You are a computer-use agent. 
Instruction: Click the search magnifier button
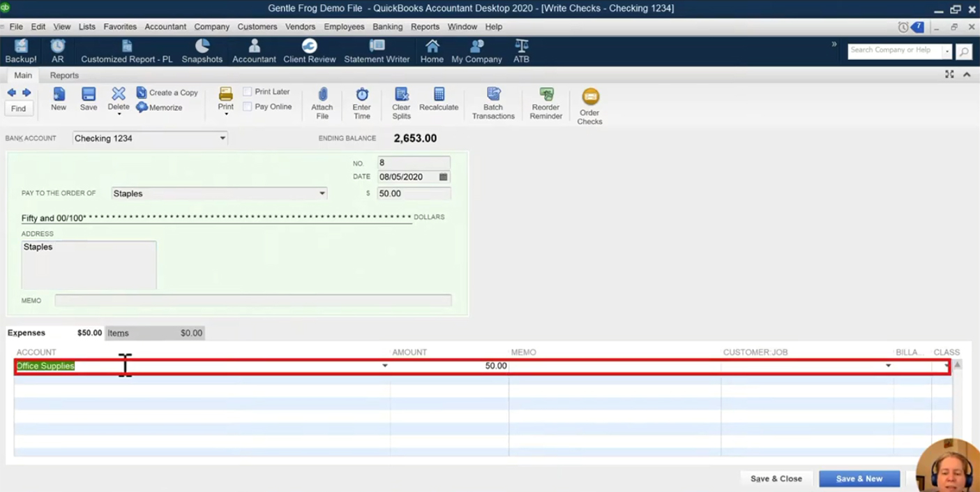pyautogui.click(x=964, y=51)
